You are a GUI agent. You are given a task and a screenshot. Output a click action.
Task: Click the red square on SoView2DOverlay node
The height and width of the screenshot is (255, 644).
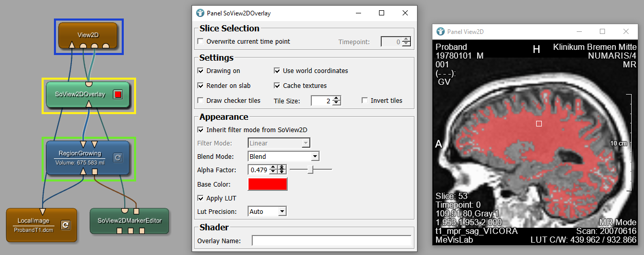point(118,94)
